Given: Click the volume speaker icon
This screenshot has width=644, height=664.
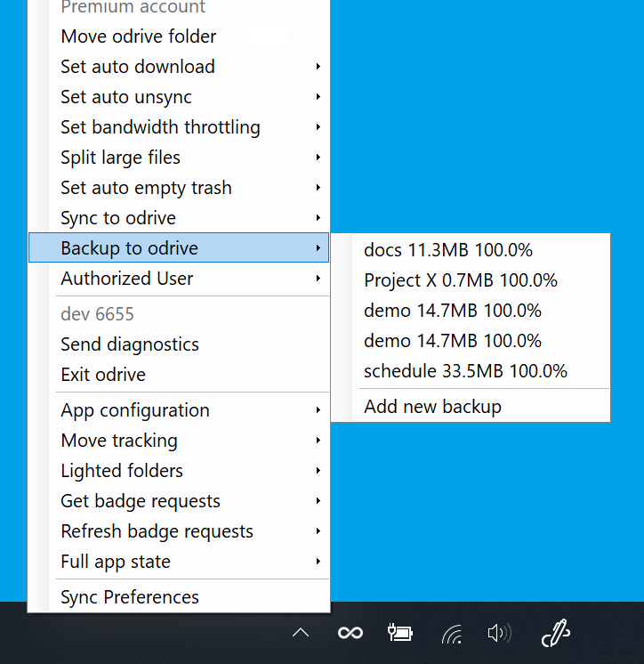Looking at the screenshot, I should click(x=499, y=633).
